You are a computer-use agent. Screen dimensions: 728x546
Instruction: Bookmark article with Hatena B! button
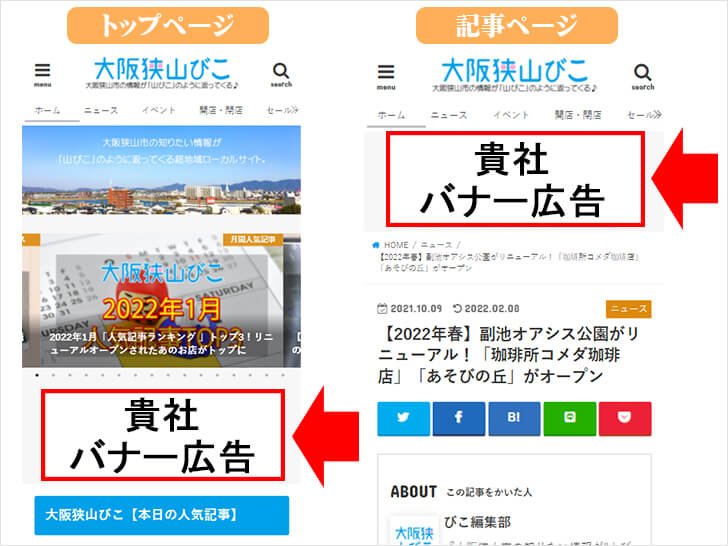point(514,418)
